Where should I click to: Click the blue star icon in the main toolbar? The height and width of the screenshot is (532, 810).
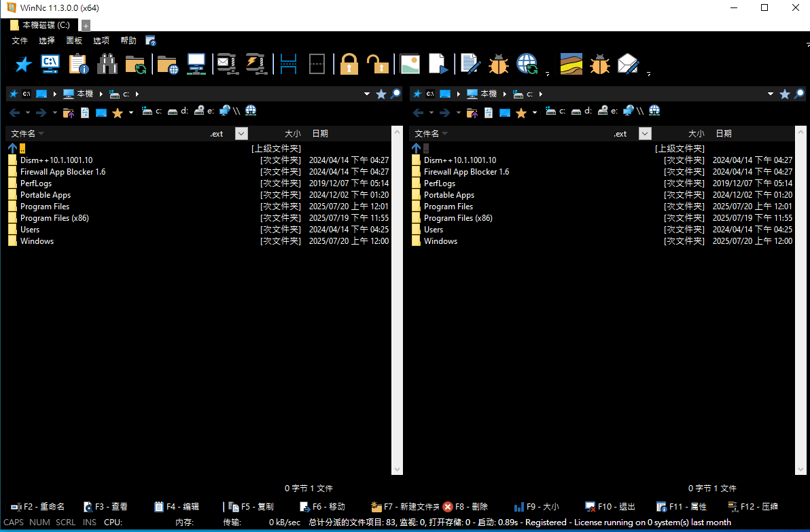click(22, 64)
